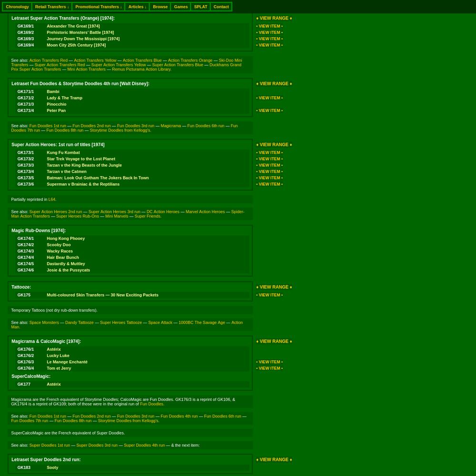
Task: View item for Prehistoric Monsters' Battle
Action: point(269,32)
